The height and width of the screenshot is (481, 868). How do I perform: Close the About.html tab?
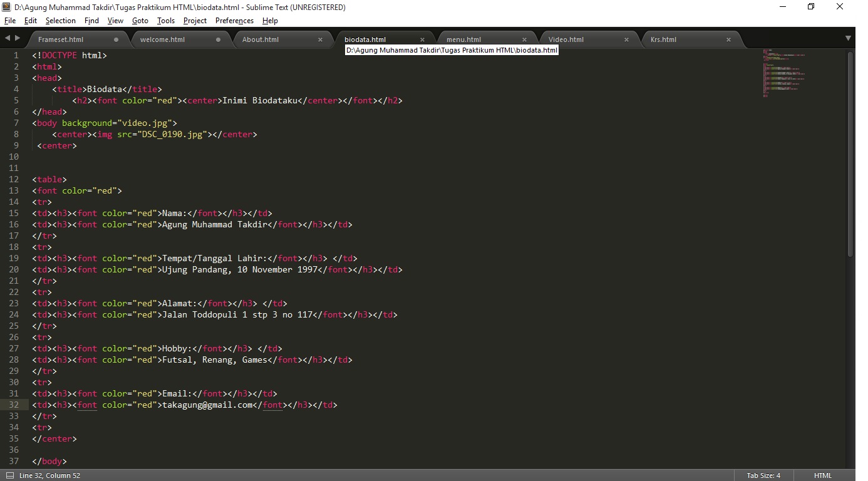[321, 39]
